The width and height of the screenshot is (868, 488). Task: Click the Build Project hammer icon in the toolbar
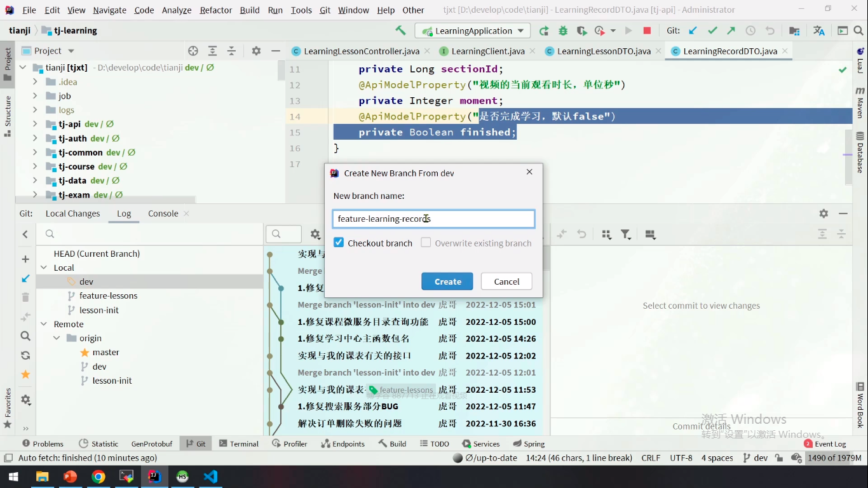[x=400, y=30]
